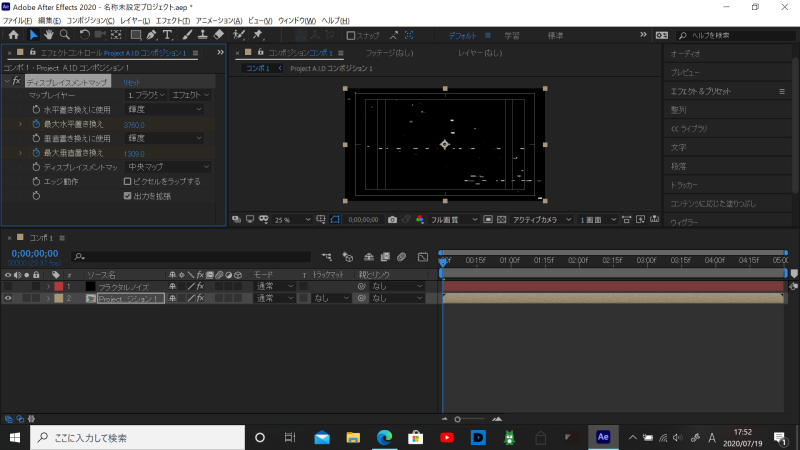Open the 水平置き換えに使用 dropdown
Viewport: 800px width, 450px height.
(x=165, y=108)
